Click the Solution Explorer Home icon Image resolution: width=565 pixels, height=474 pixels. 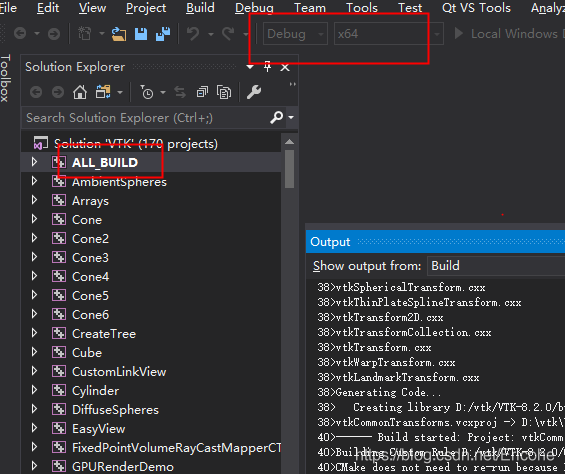[x=80, y=92]
